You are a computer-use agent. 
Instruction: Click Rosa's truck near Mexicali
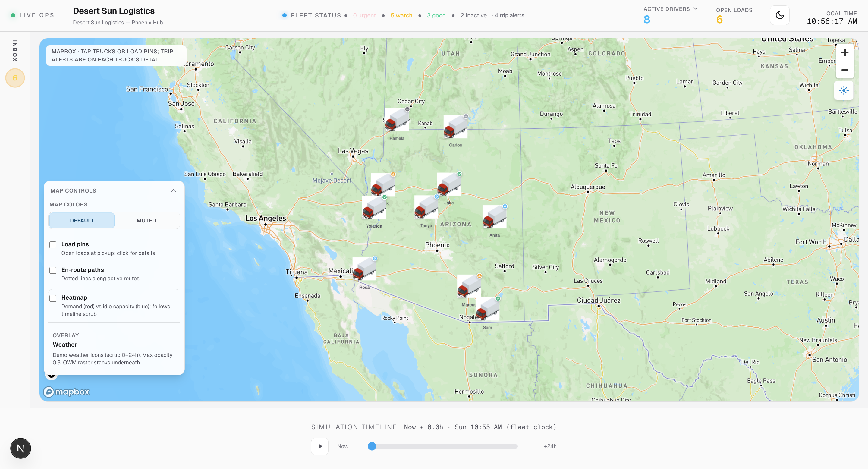(364, 269)
